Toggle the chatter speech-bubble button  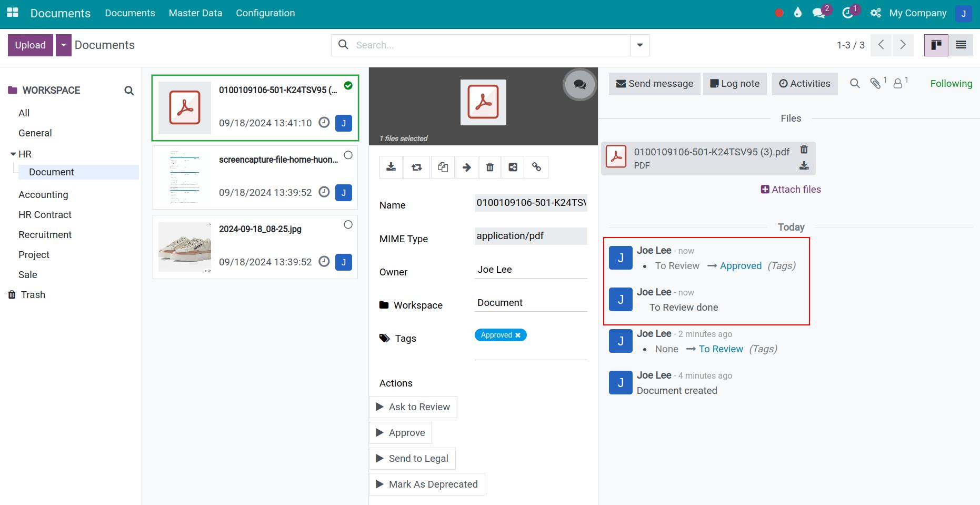[580, 84]
